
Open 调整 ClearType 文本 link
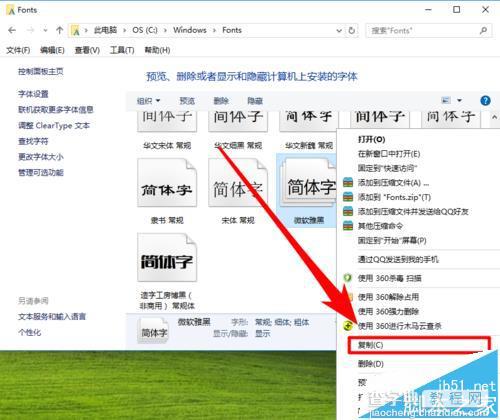tap(54, 126)
